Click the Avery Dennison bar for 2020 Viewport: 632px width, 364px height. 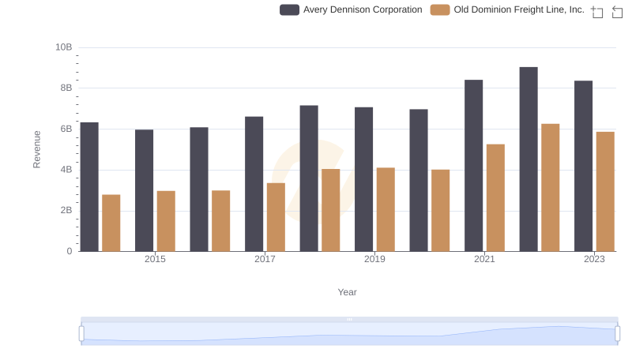click(419, 180)
